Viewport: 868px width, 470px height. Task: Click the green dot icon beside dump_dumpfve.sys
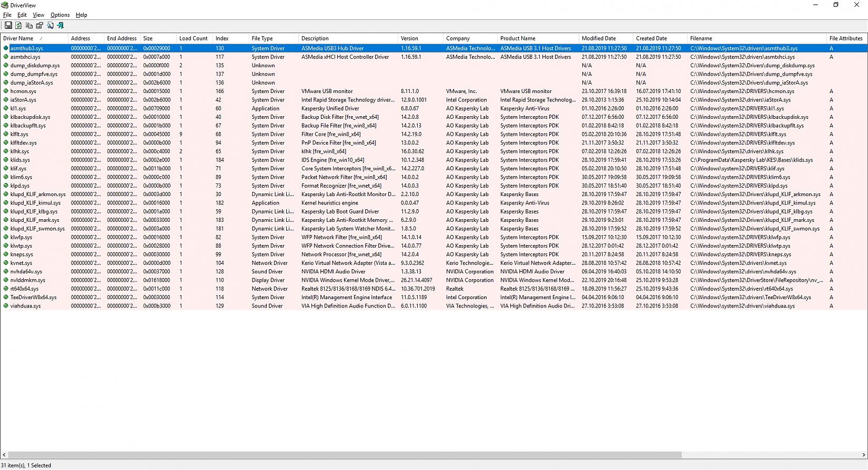(x=6, y=74)
